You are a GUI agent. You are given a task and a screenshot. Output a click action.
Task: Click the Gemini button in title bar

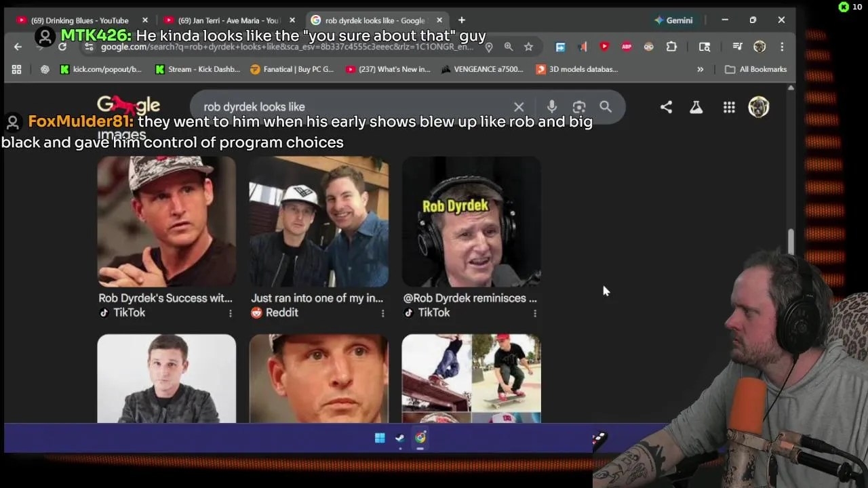tap(673, 20)
